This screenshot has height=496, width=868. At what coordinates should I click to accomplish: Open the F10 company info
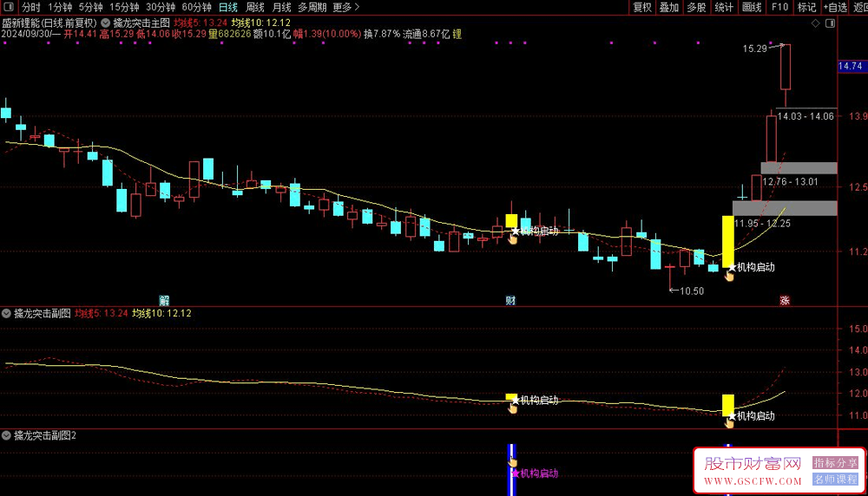point(779,7)
